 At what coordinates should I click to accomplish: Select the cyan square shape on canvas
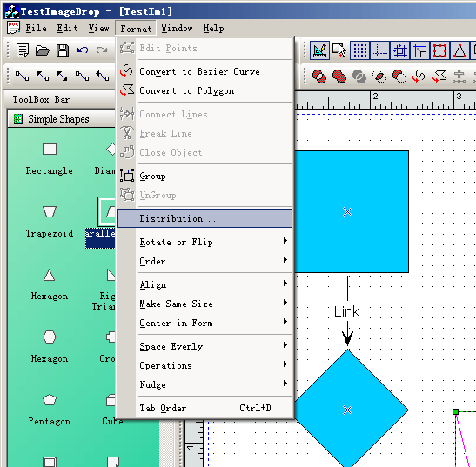352,211
